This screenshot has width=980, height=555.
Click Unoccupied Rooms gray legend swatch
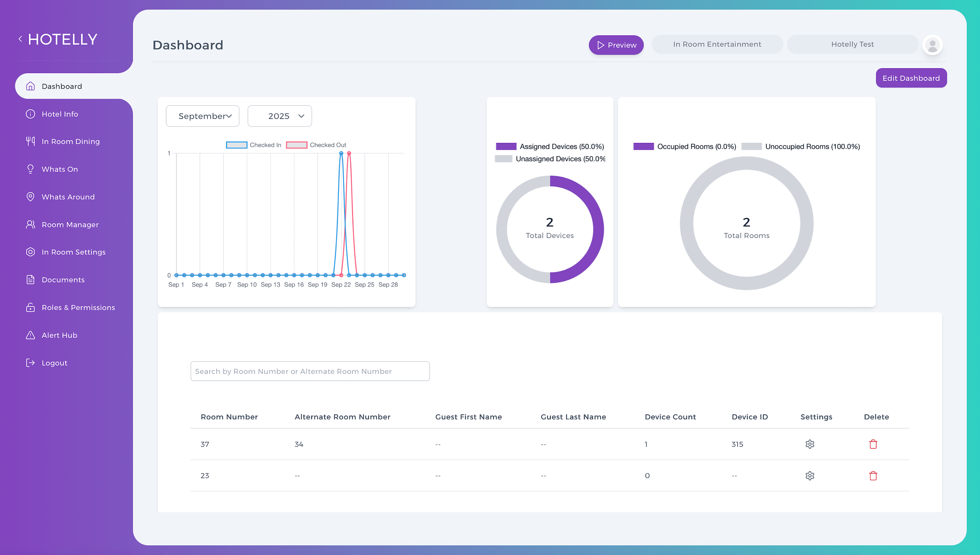(751, 146)
